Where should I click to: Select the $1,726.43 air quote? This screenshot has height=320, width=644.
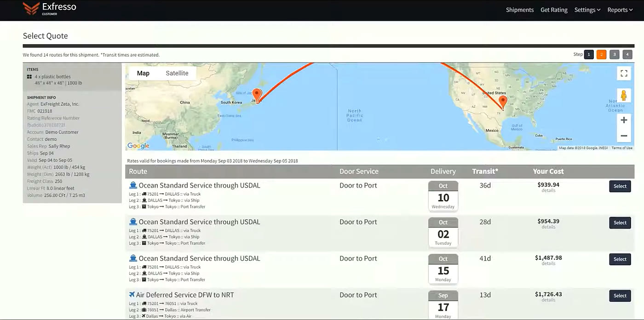[620, 296]
